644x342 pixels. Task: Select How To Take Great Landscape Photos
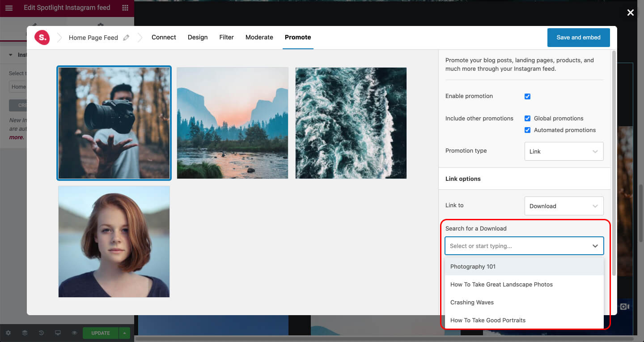pyautogui.click(x=524, y=284)
